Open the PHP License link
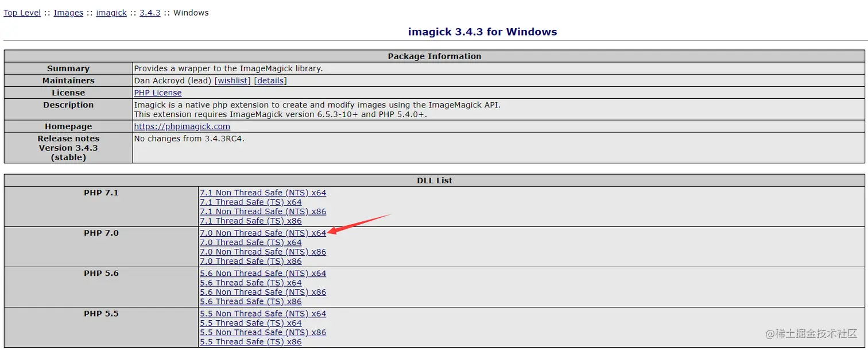The width and height of the screenshot is (868, 350). [x=158, y=93]
